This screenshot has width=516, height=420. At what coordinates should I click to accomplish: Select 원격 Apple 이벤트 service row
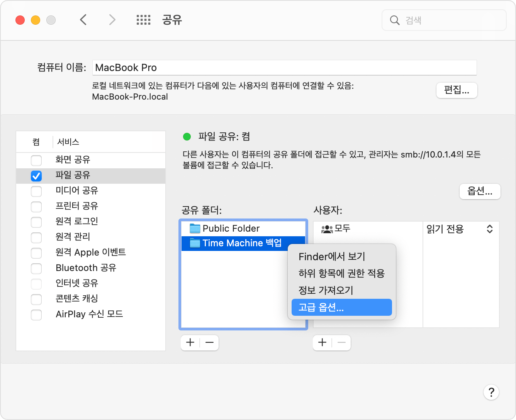[91, 253]
